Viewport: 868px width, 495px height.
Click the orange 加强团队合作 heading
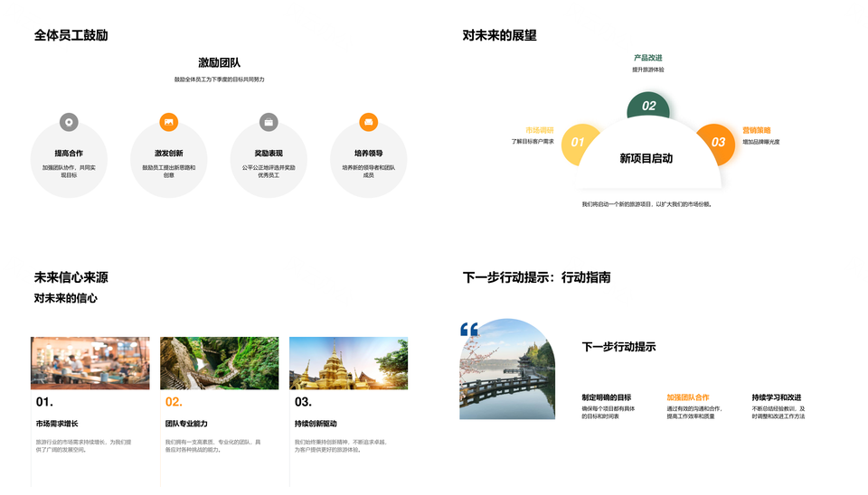688,397
